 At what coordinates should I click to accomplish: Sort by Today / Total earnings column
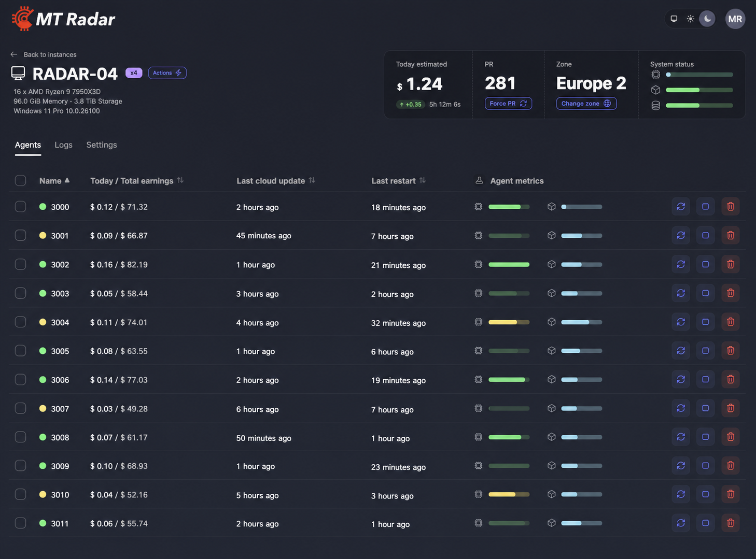pos(137,181)
